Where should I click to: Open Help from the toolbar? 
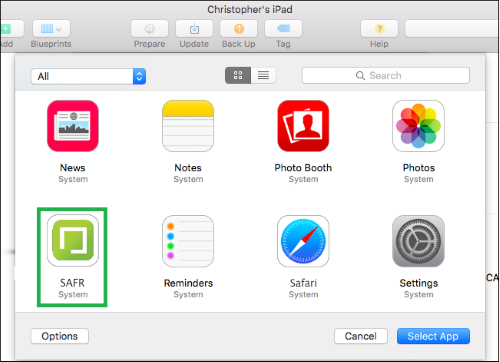click(379, 29)
